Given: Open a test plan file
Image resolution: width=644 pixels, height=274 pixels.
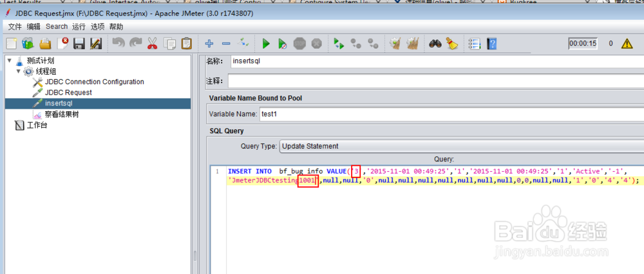Looking at the screenshot, I should [45, 43].
